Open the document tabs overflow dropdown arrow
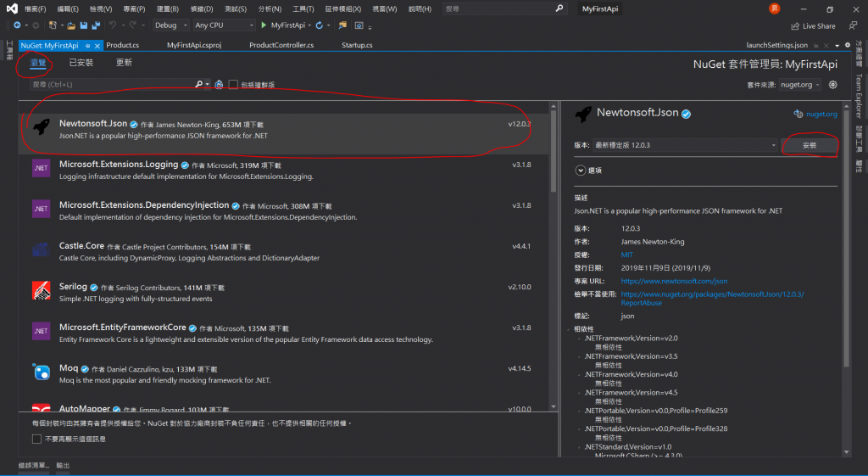 [837, 46]
